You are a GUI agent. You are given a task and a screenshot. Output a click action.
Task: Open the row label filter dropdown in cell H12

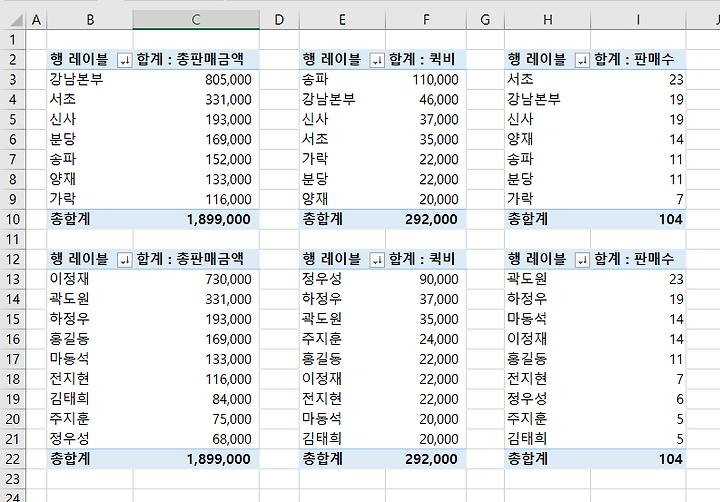582,259
